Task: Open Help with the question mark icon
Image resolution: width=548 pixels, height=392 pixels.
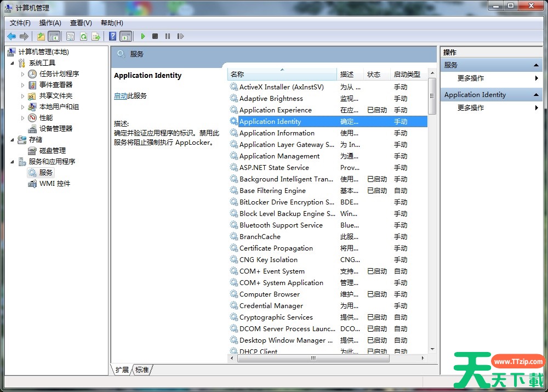Action: coord(112,36)
